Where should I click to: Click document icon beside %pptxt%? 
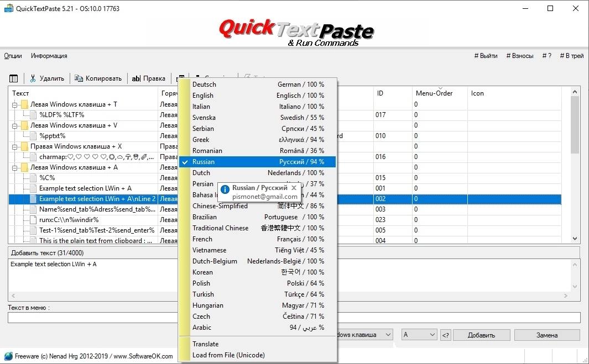(x=33, y=136)
